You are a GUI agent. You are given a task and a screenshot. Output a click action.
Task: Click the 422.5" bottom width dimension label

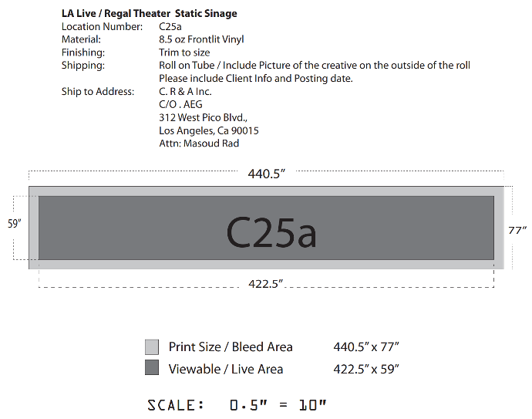click(266, 283)
